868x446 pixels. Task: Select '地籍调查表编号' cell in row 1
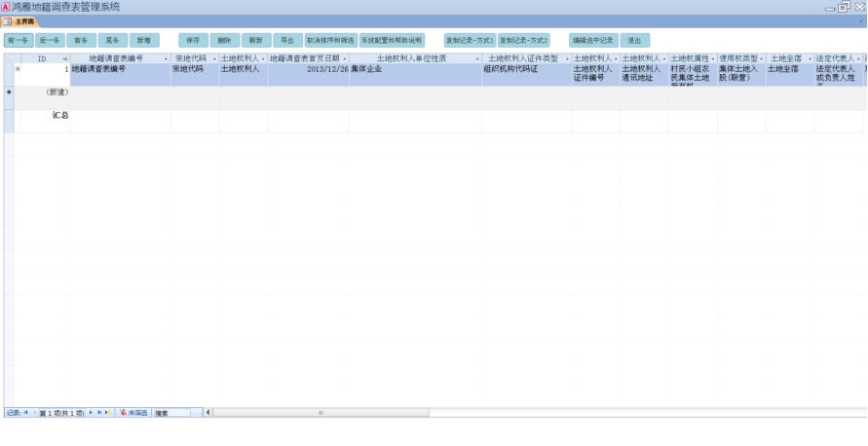[x=120, y=75]
